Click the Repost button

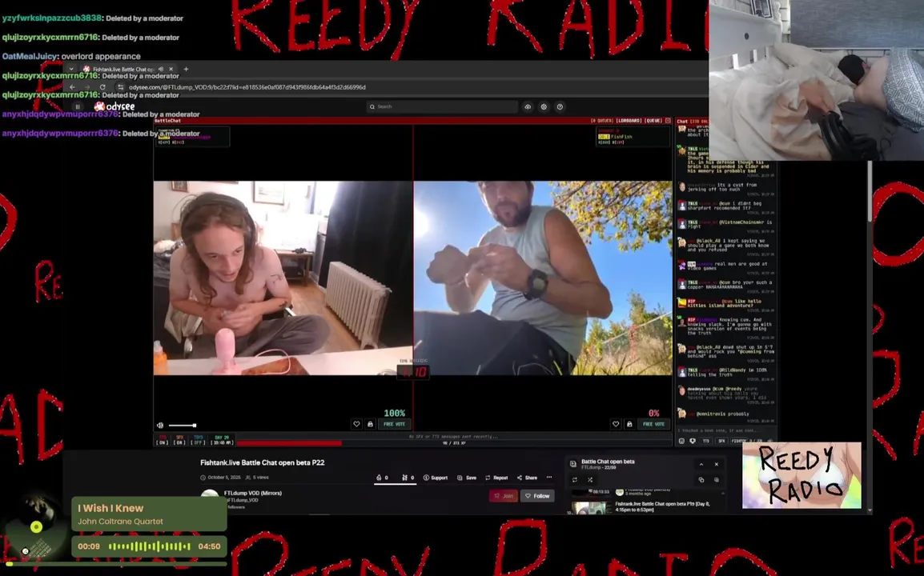click(496, 478)
